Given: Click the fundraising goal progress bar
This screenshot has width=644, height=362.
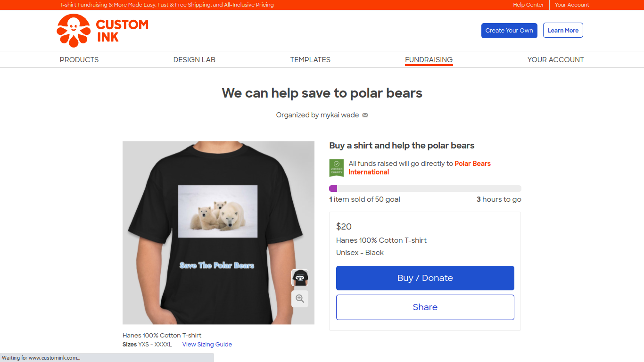Looking at the screenshot, I should (425, 189).
